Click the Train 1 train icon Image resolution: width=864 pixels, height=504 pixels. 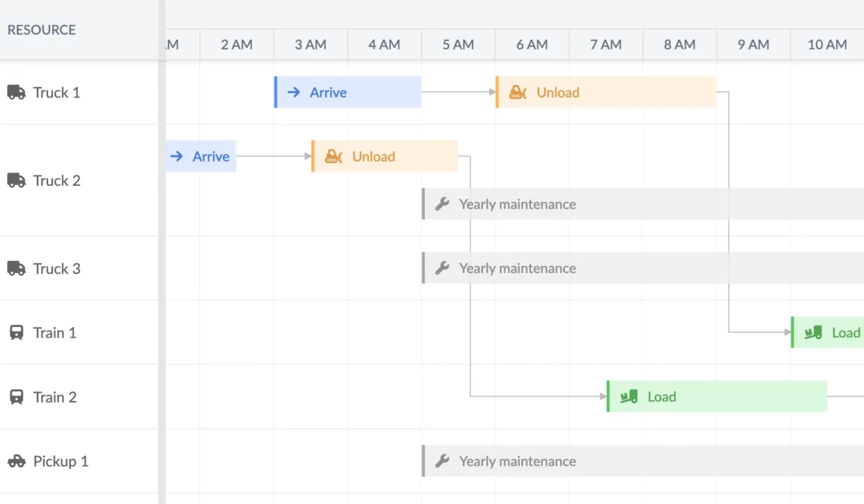pyautogui.click(x=16, y=333)
